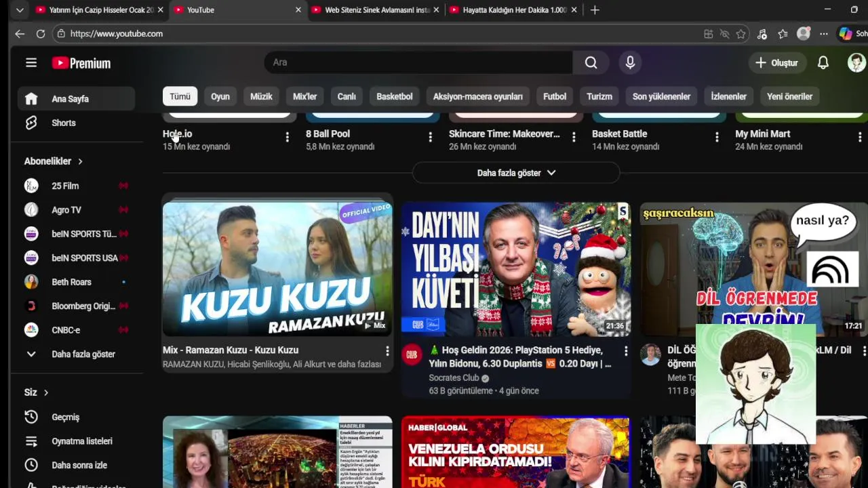Open the account avatar menu
This screenshot has height=488, width=868.
(x=856, y=62)
